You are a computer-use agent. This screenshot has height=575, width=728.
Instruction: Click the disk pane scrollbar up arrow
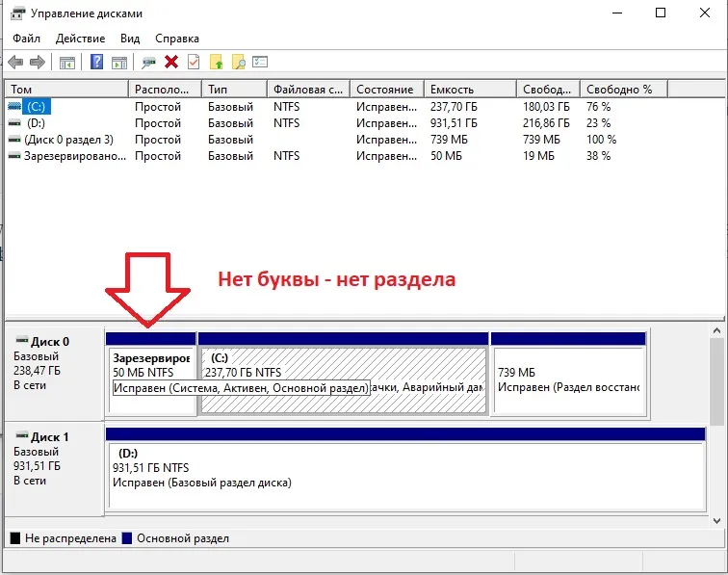coord(716,330)
